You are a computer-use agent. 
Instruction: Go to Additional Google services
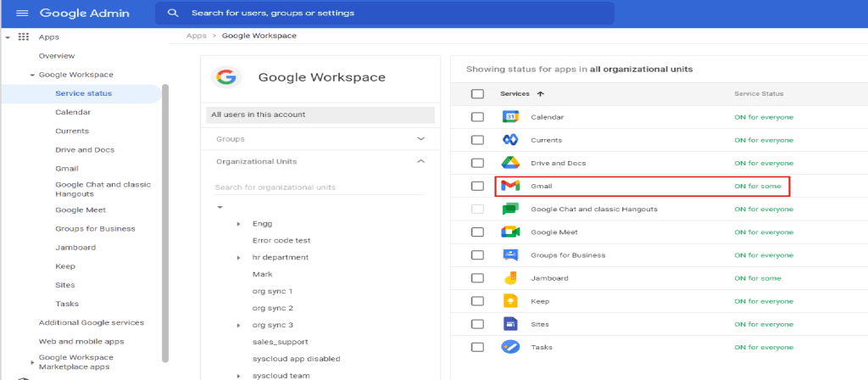point(91,322)
